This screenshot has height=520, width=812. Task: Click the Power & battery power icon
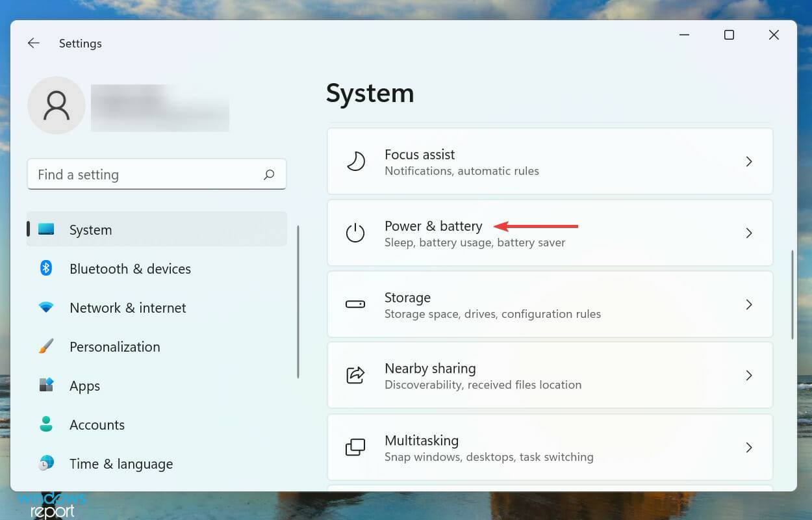[355, 233]
